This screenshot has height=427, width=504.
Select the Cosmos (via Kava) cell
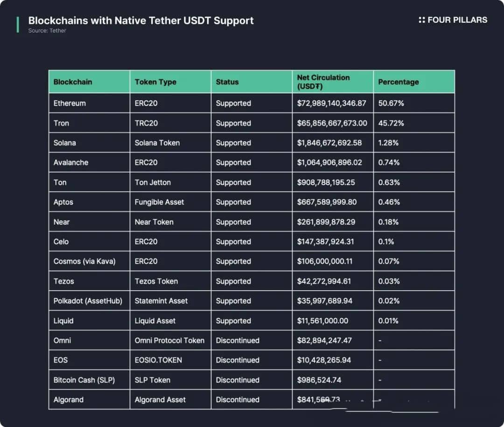tap(84, 261)
